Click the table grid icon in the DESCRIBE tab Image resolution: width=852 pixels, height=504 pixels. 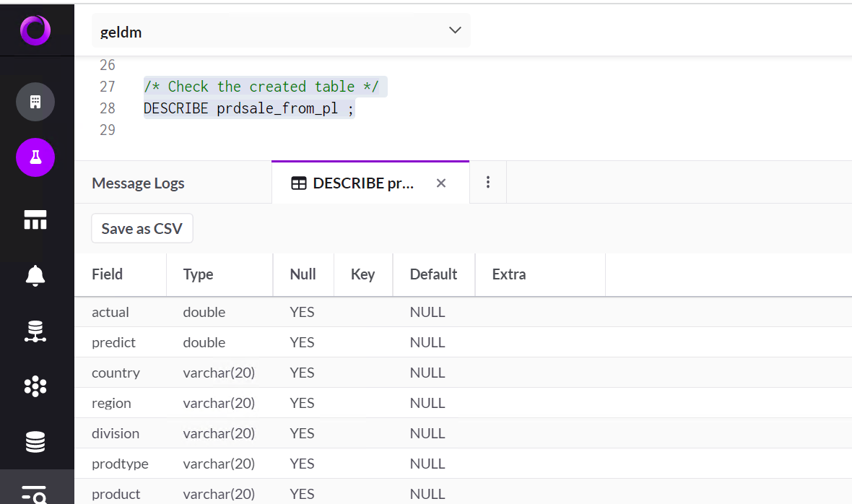point(298,183)
